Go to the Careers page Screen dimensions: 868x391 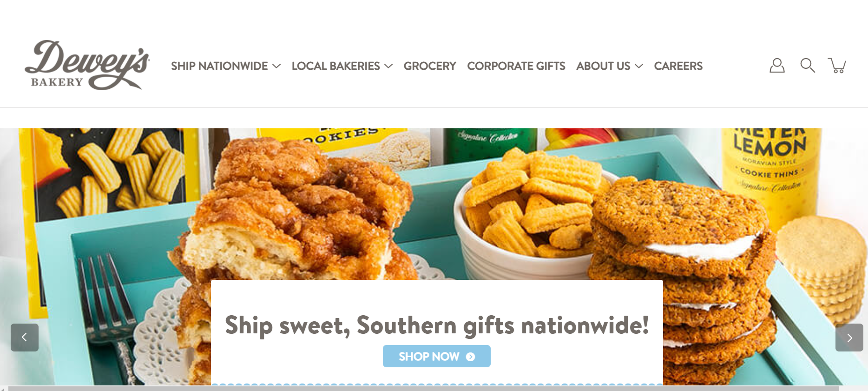tap(678, 66)
